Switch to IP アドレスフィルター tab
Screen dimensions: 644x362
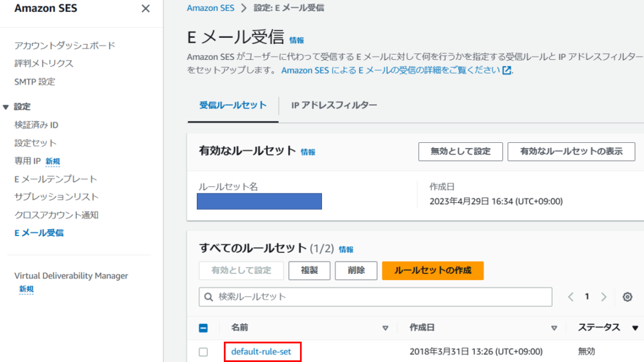334,105
